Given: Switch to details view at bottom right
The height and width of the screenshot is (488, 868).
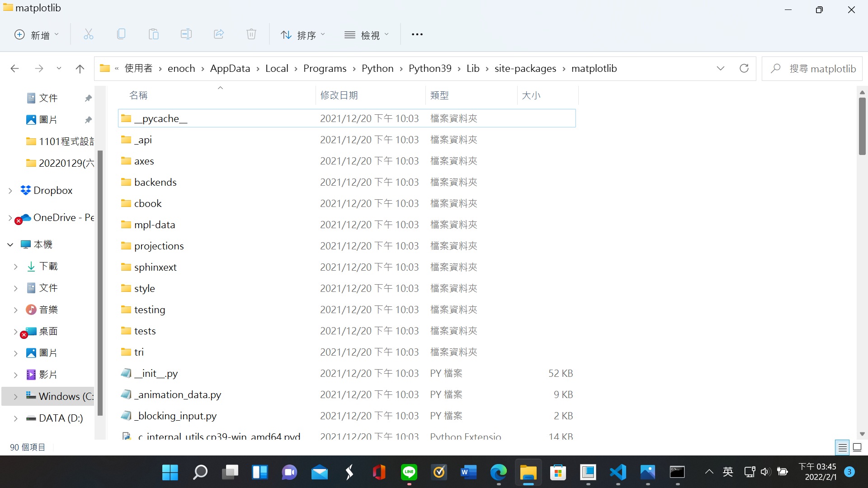Looking at the screenshot, I should [x=842, y=447].
